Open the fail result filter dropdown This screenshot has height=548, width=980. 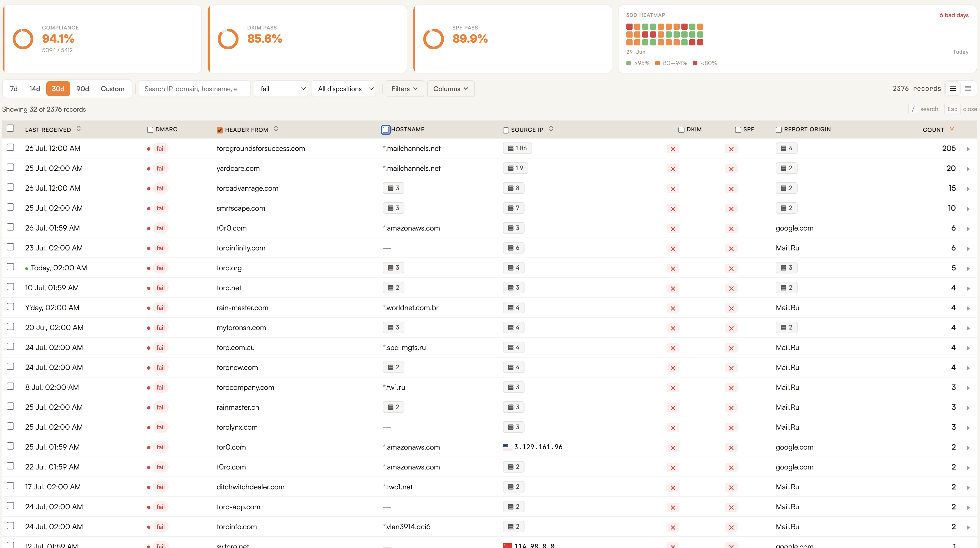click(x=281, y=89)
